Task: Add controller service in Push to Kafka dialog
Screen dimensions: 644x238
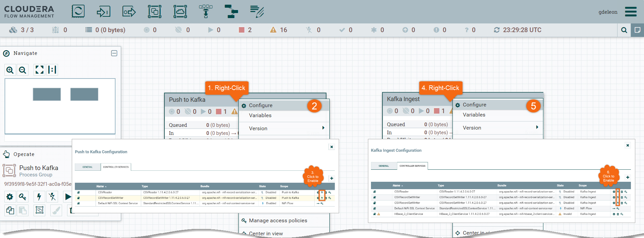Action: 332,178
